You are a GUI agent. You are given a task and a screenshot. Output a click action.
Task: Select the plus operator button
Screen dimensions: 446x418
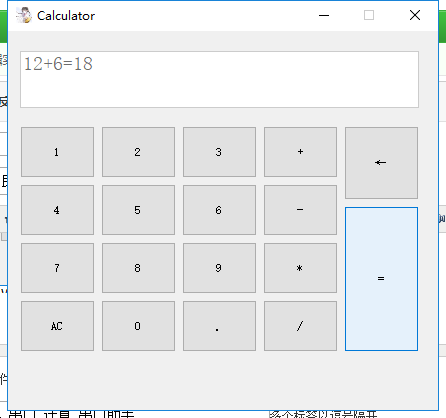pyautogui.click(x=300, y=152)
